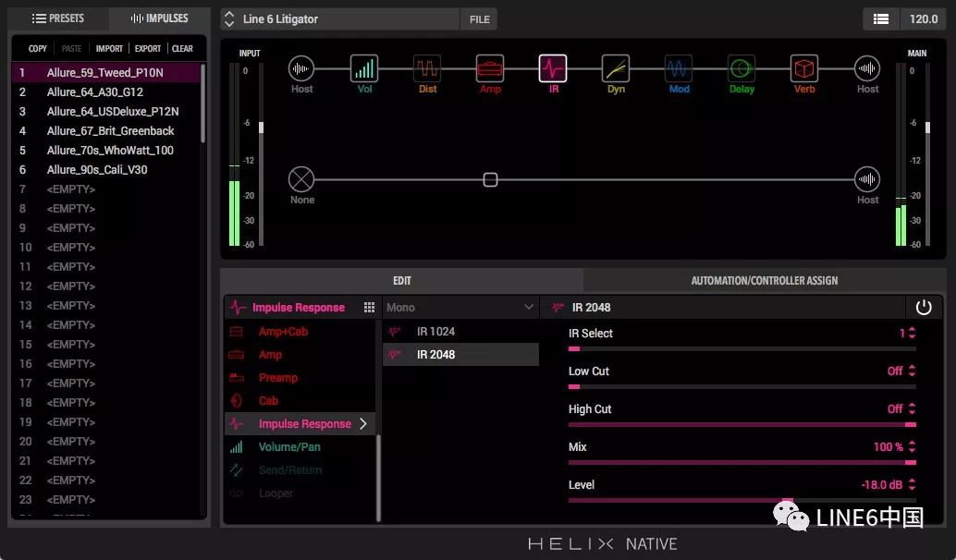Open the Edit tab
956x560 pixels.
pos(402,281)
